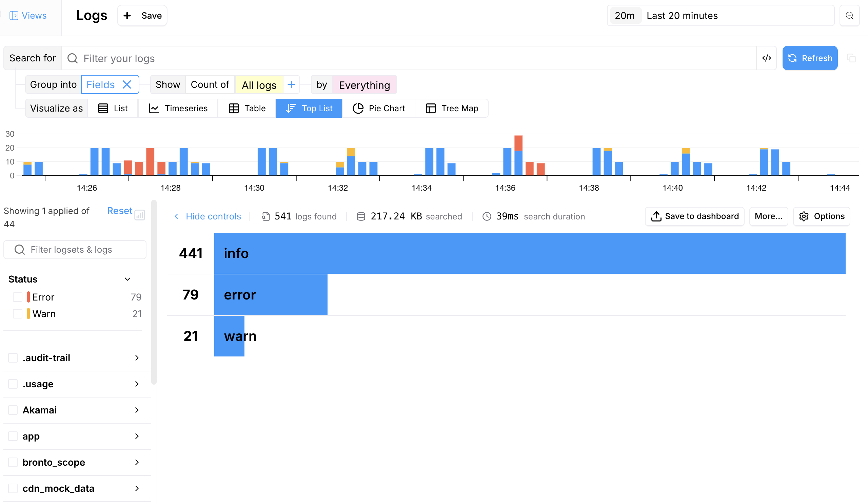The width and height of the screenshot is (868, 504).
Task: Remove Fields grouping with X icon
Action: click(x=127, y=85)
